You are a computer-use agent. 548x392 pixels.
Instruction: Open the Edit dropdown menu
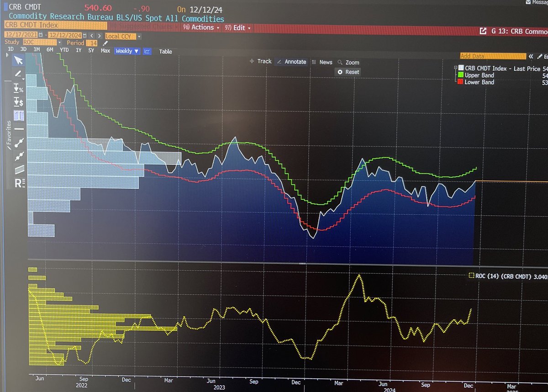(238, 28)
